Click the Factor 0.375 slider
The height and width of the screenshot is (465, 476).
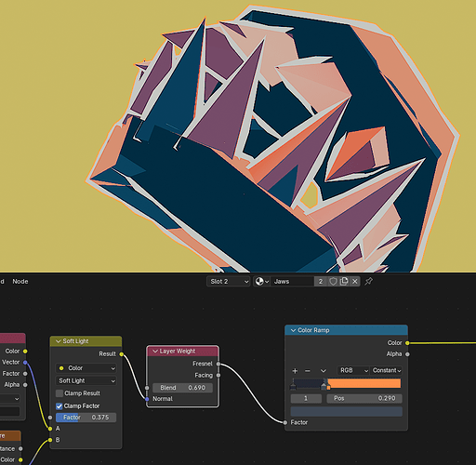tap(86, 418)
